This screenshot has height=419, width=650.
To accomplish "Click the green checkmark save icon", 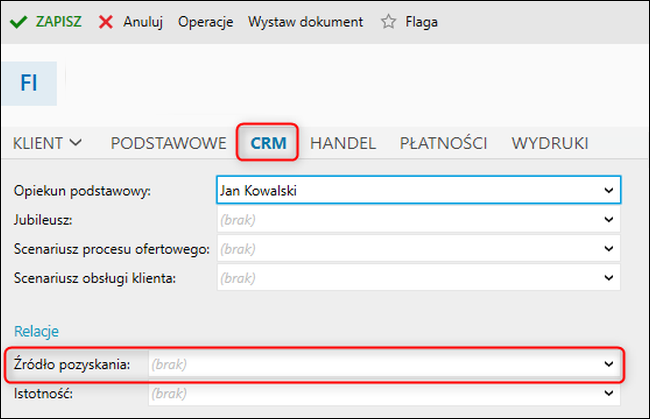I will pos(18,22).
